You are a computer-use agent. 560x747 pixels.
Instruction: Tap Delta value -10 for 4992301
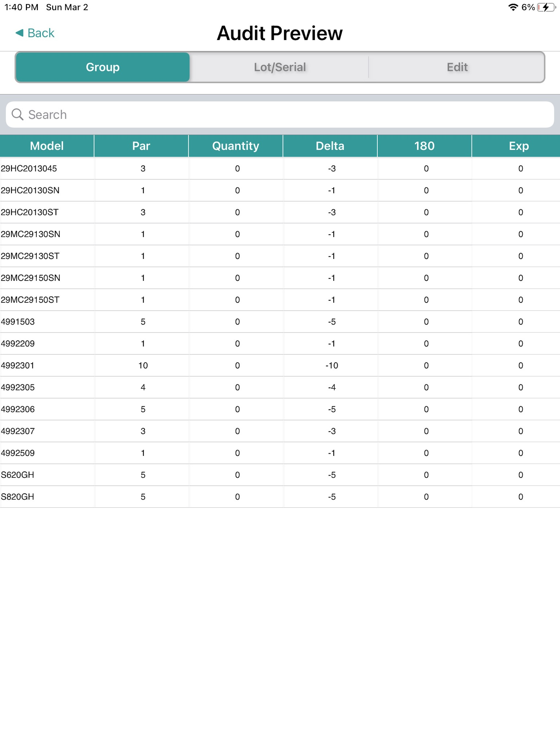pos(332,365)
